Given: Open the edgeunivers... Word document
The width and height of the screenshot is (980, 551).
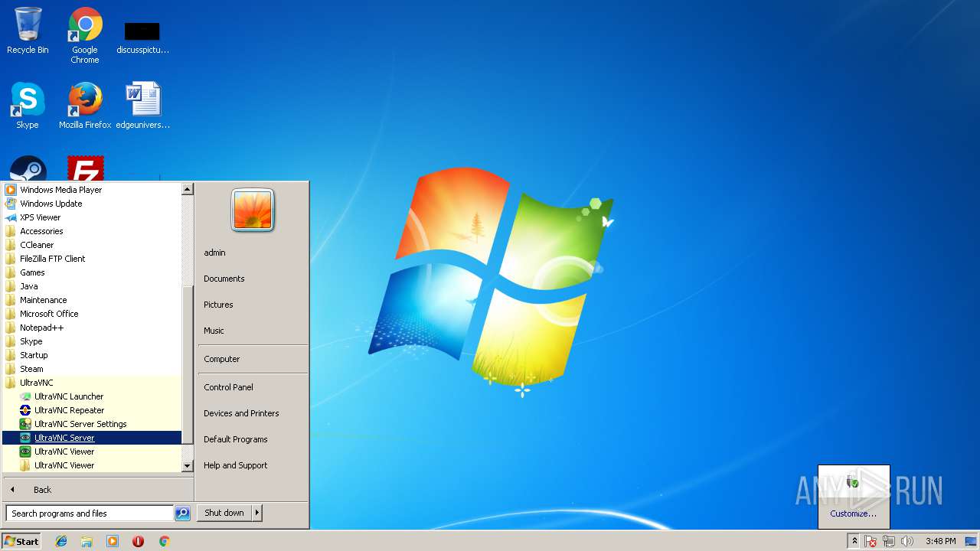Looking at the screenshot, I should (143, 106).
